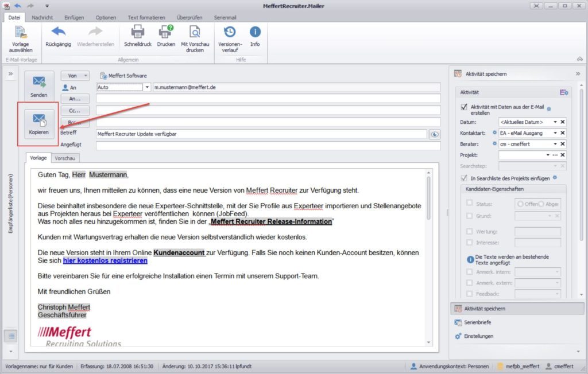Image resolution: width=588 pixels, height=374 pixels.
Task: Tick the Anmerk. extern checkbox
Action: click(x=470, y=283)
